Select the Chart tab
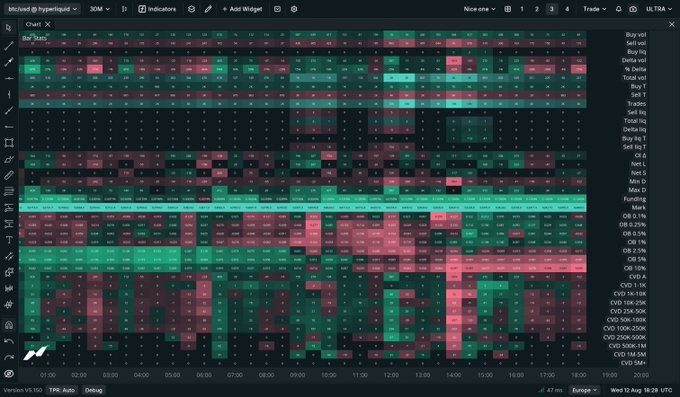The width and height of the screenshot is (680, 397). [33, 24]
